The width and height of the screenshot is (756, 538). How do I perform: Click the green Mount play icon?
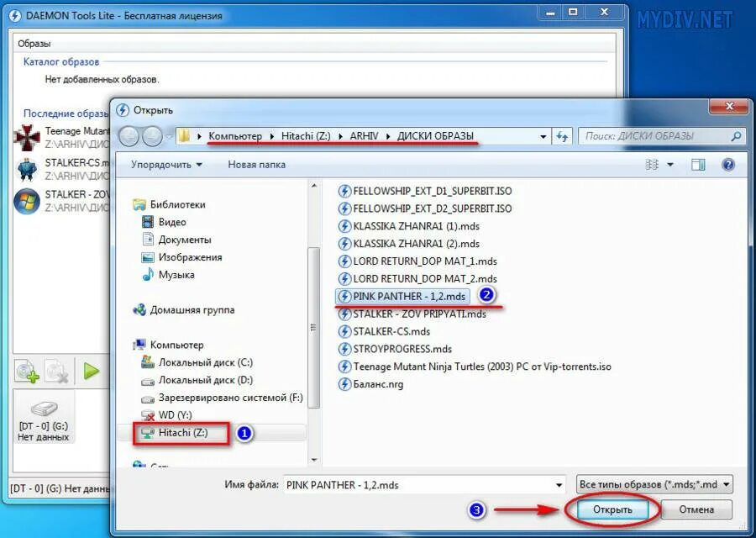click(91, 371)
